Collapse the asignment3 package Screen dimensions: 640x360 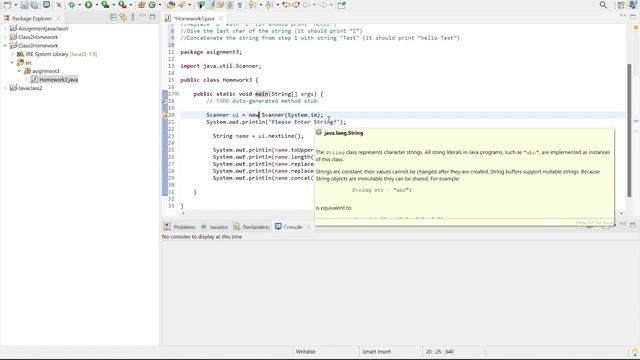pyautogui.click(x=19, y=71)
